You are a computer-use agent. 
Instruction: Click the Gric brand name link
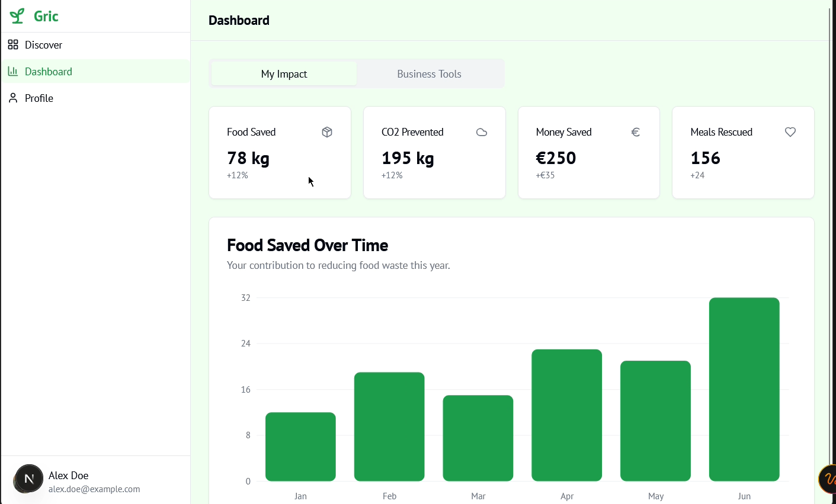tap(46, 16)
